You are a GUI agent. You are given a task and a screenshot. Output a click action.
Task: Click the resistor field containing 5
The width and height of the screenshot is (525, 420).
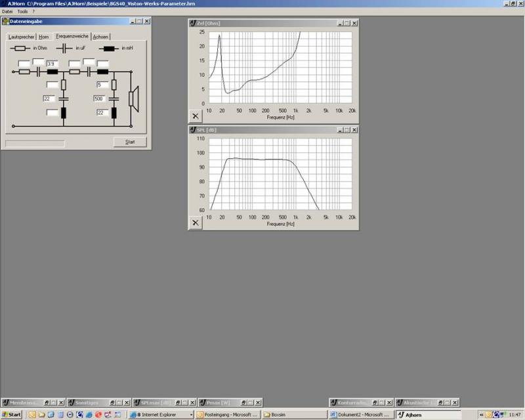pos(101,85)
